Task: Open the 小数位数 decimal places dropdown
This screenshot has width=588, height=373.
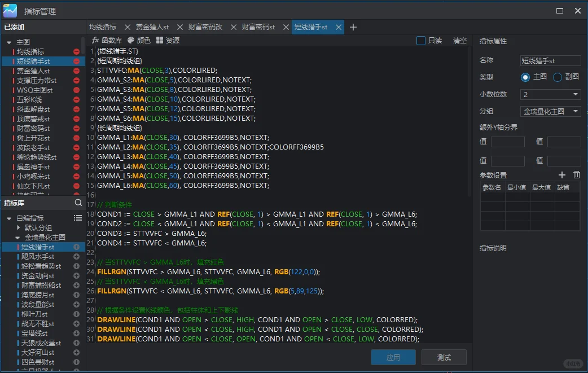Action: click(x=550, y=94)
